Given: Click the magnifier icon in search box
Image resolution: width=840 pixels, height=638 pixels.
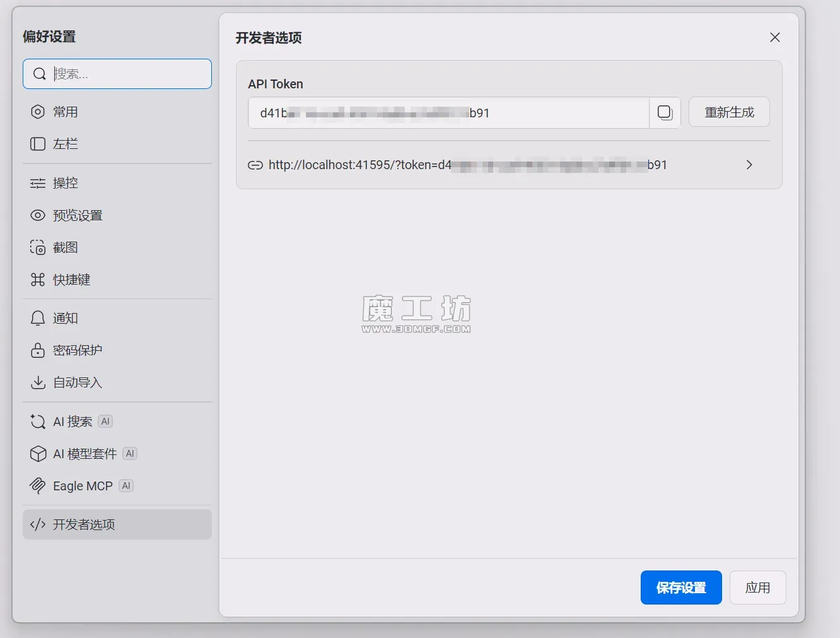Looking at the screenshot, I should pyautogui.click(x=39, y=74).
